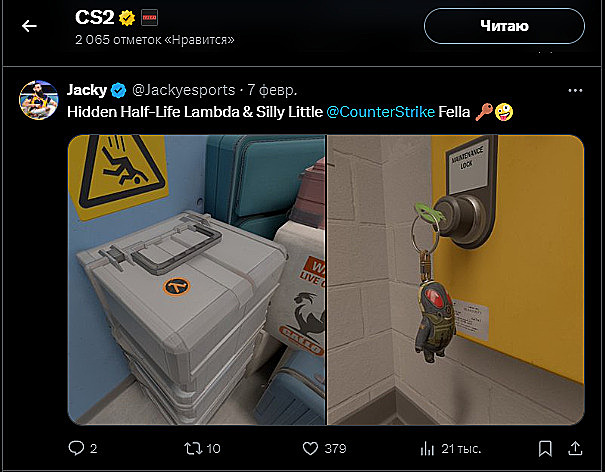Click the @Jackyesports handle

[184, 90]
